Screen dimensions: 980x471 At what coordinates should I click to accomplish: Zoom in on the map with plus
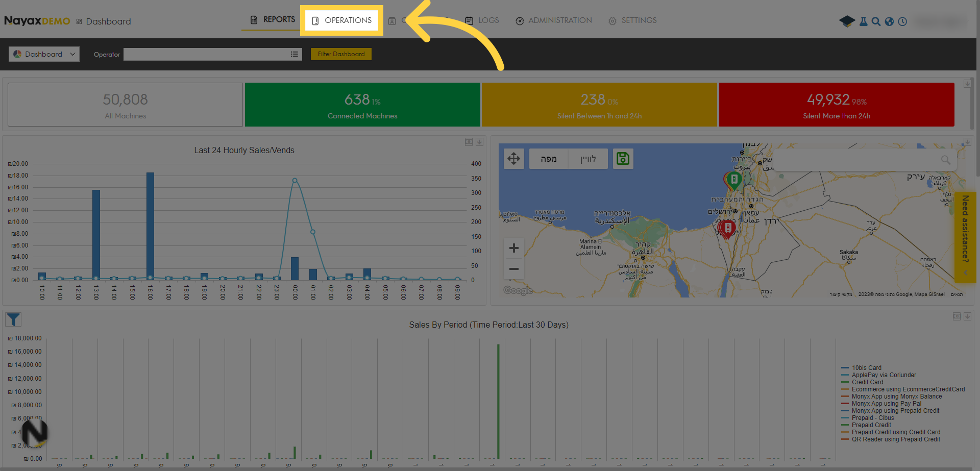click(x=514, y=248)
